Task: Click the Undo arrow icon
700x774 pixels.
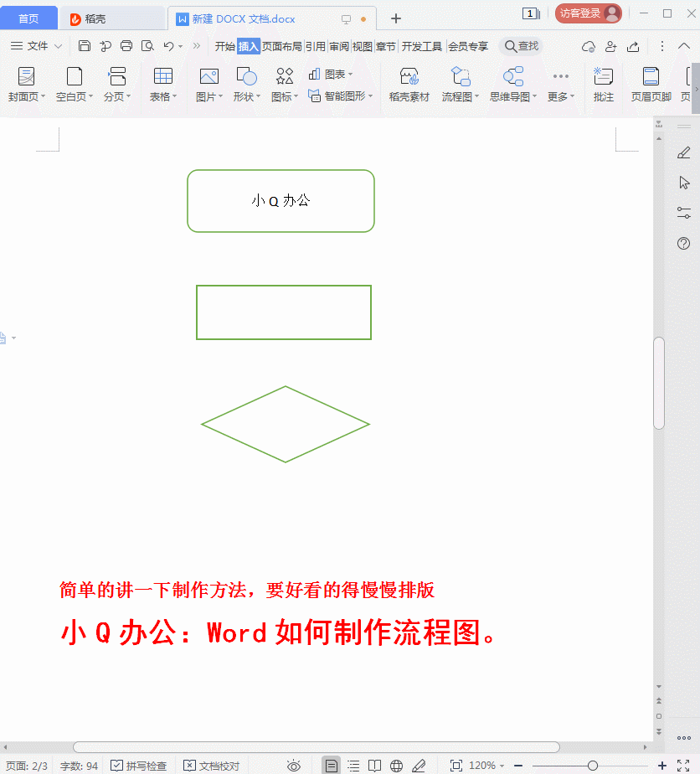Action: point(168,46)
